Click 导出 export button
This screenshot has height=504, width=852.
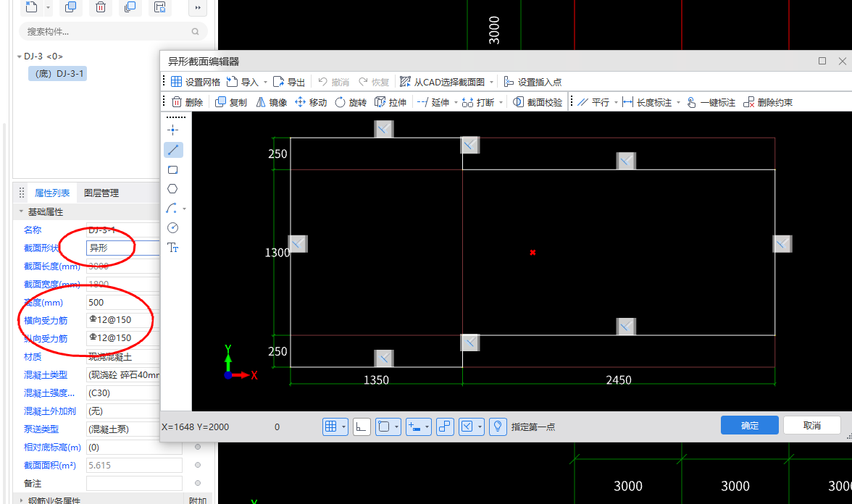[x=289, y=82]
